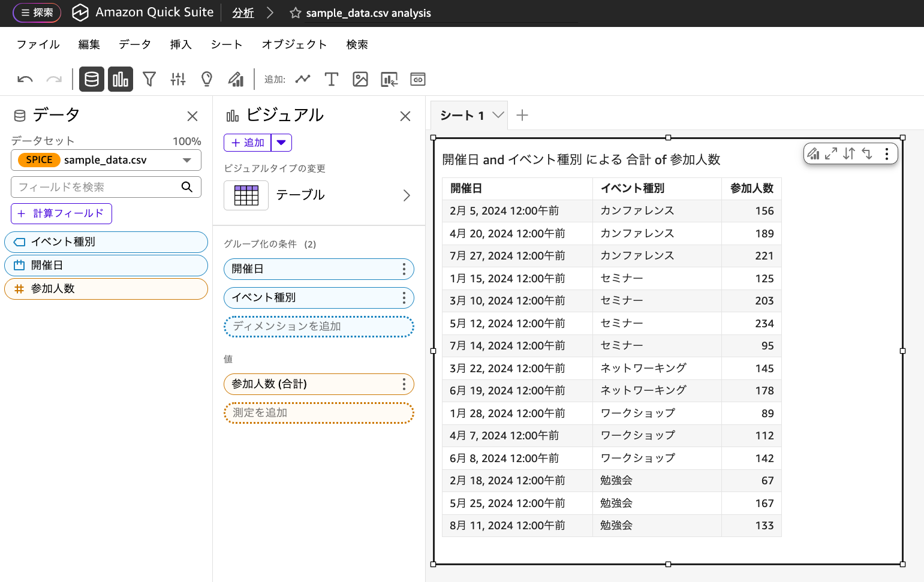Viewport: 924px width, 582px height.
Task: Click in the field search box
Action: [96, 187]
